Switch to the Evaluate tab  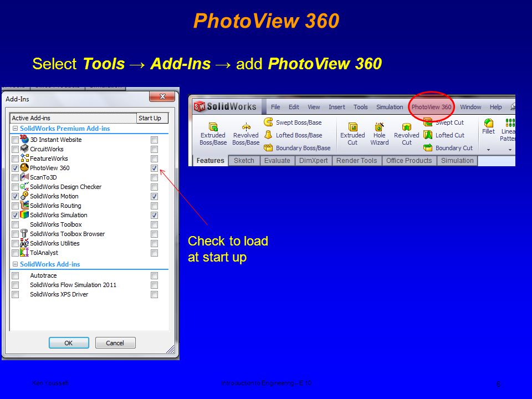pos(277,161)
